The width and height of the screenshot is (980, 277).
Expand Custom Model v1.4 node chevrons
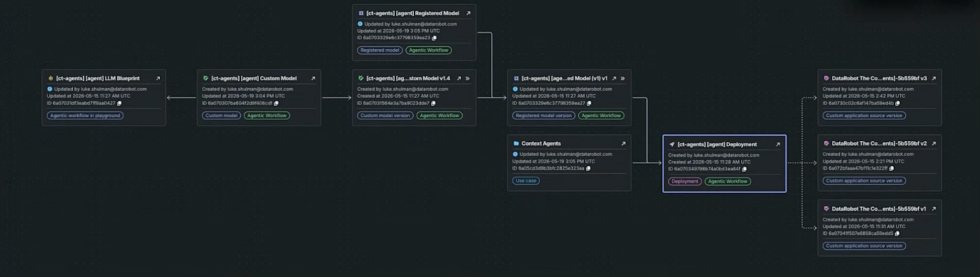[x=468, y=78]
